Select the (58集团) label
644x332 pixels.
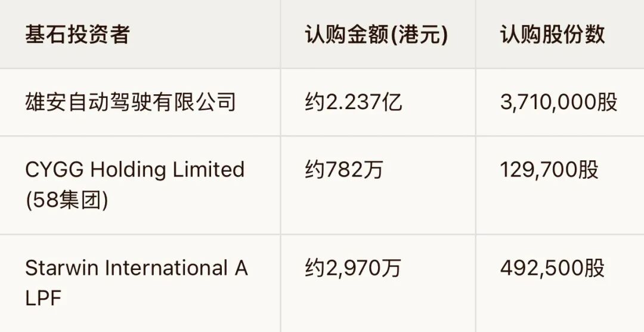coord(67,201)
